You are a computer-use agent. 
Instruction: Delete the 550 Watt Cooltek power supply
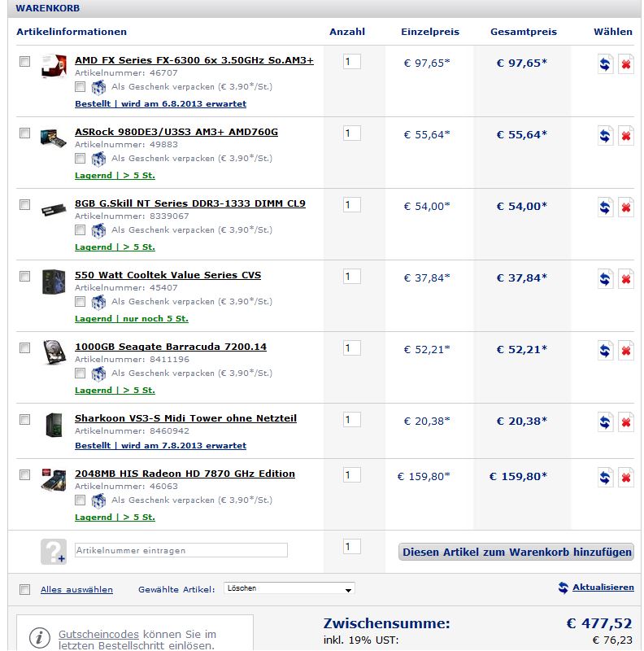coord(626,278)
